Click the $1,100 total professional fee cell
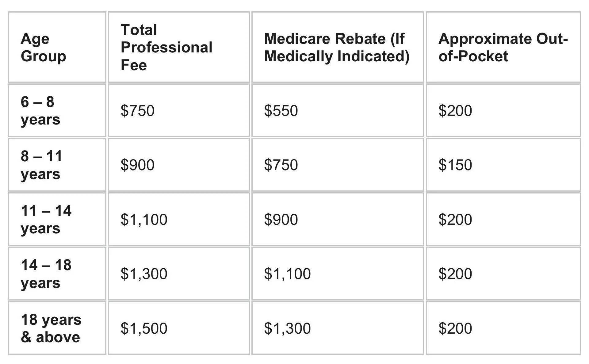Viewport: 589px width, 364px height. coord(144,220)
